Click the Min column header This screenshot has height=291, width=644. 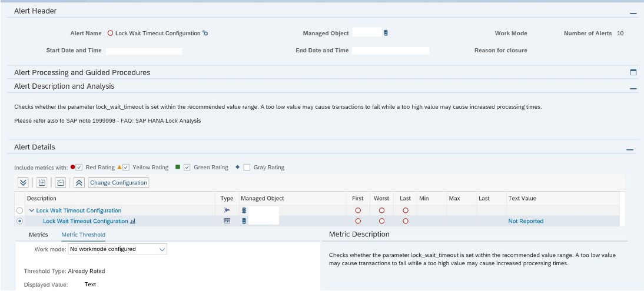(x=424, y=198)
